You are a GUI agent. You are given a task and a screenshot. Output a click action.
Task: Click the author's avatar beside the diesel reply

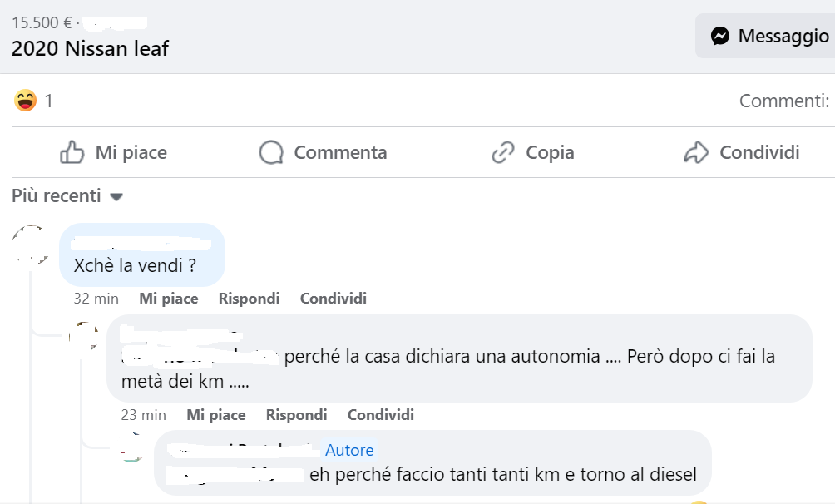point(131,450)
